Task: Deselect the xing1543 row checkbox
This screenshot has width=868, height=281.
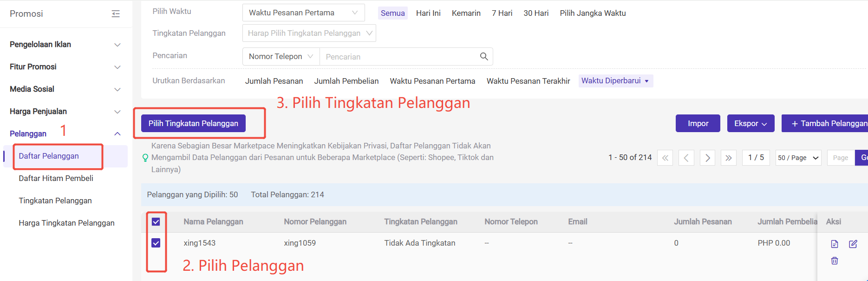Action: (156, 243)
